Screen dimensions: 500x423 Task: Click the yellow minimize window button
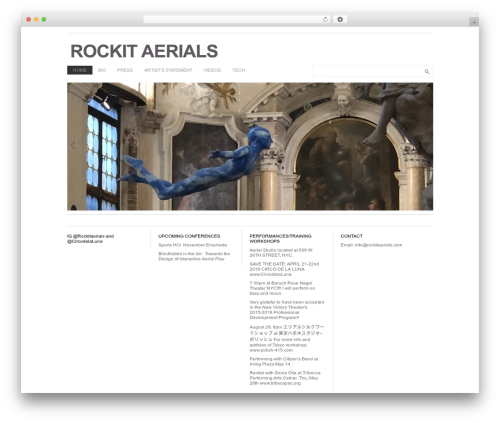click(36, 20)
